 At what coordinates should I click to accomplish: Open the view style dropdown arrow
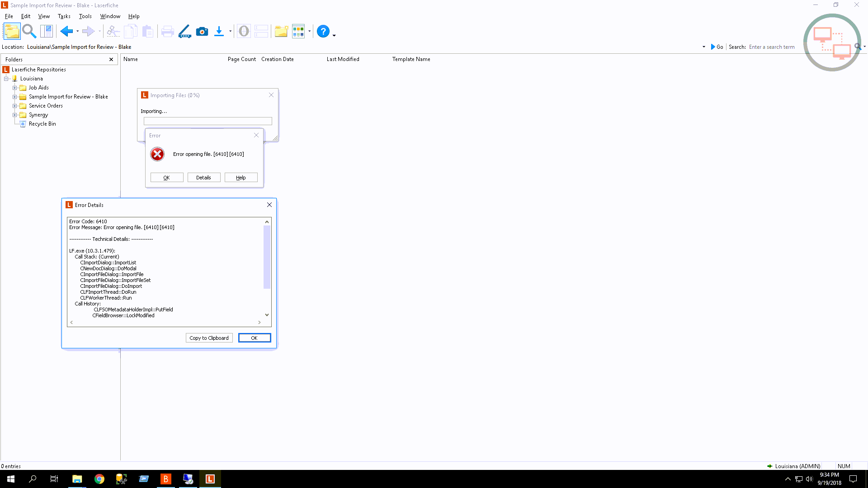pyautogui.click(x=310, y=32)
